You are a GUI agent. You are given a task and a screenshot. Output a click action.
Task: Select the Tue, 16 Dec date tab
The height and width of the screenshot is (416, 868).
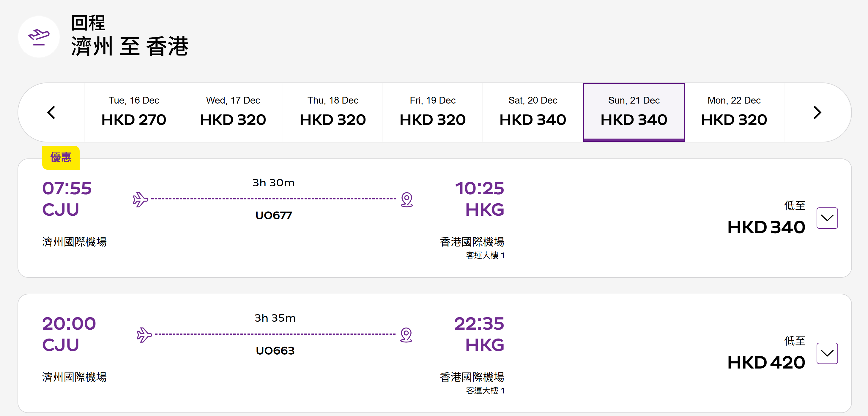(134, 112)
